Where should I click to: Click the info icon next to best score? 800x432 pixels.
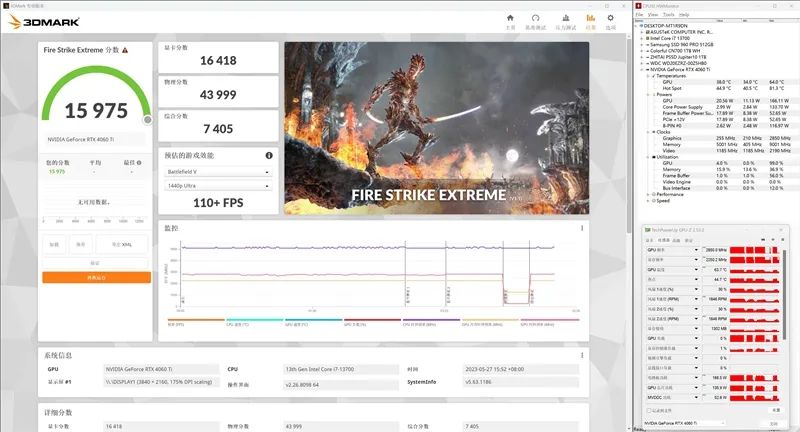(139, 163)
